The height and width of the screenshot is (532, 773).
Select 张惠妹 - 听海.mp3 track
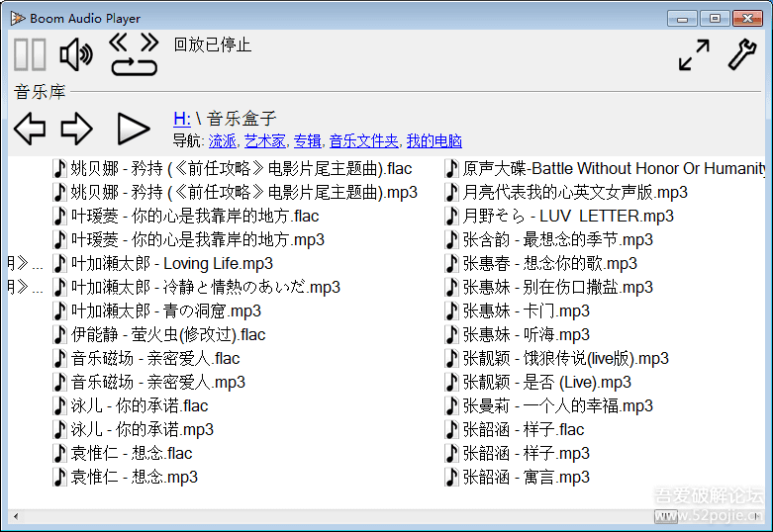point(517,334)
